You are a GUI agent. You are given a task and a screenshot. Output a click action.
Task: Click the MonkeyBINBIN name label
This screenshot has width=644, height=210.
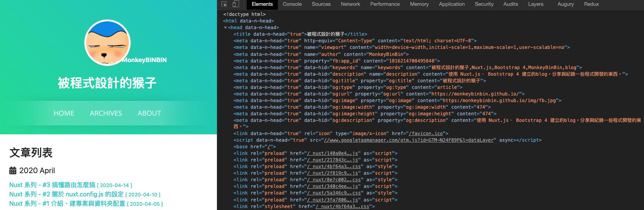tap(144, 60)
